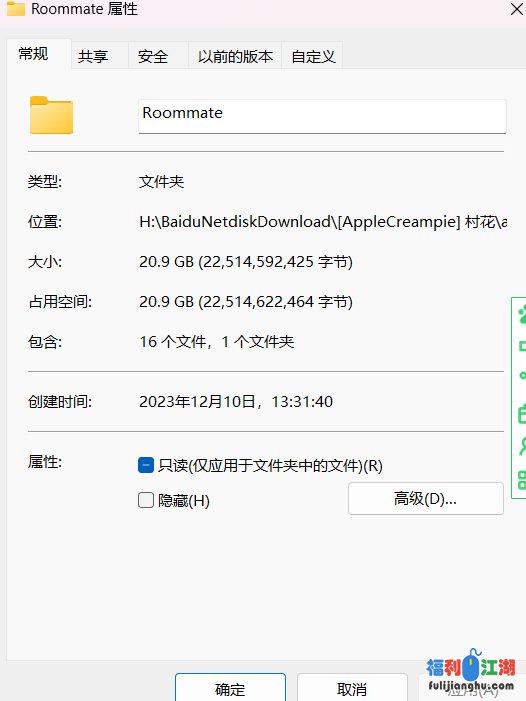Switch to the 共享 tab
Screen dimensions: 526x701
[93, 56]
